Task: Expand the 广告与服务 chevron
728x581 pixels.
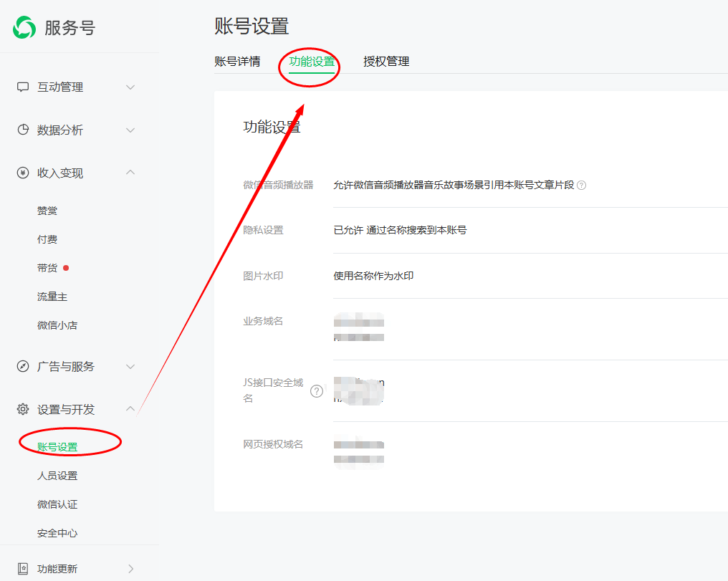Action: (130, 366)
